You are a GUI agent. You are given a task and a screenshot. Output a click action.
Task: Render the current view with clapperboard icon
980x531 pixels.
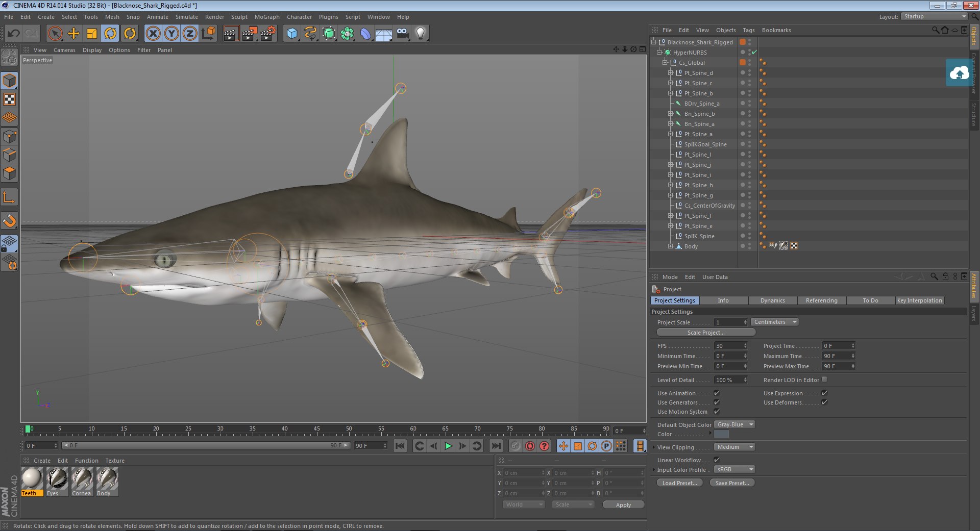click(x=231, y=34)
